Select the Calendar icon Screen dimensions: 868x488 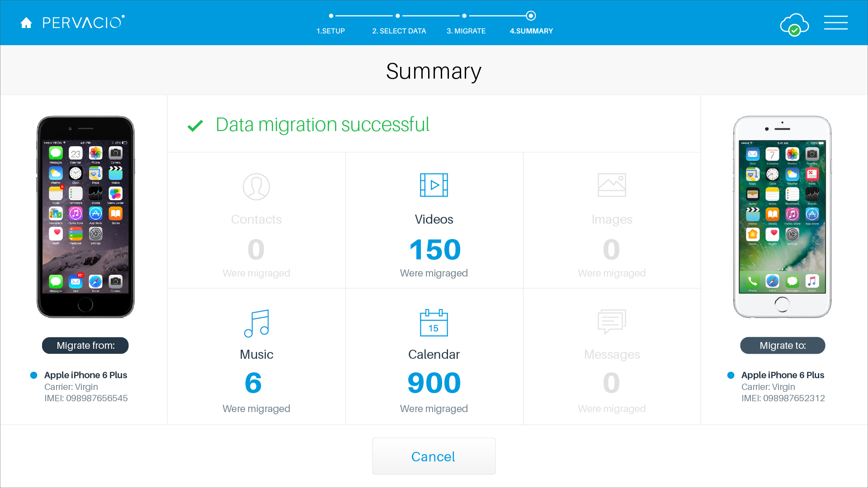tap(434, 323)
